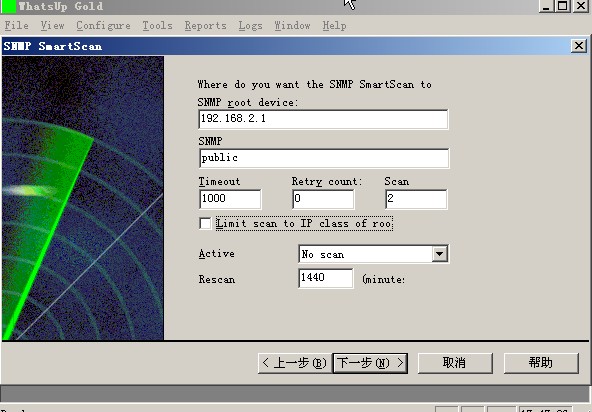Image resolution: width=592 pixels, height=412 pixels.
Task: Open the Configure menu
Action: point(103,26)
